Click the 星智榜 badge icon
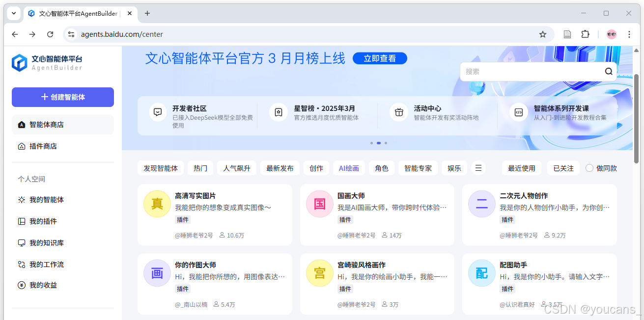The height and width of the screenshot is (320, 644). click(x=279, y=112)
